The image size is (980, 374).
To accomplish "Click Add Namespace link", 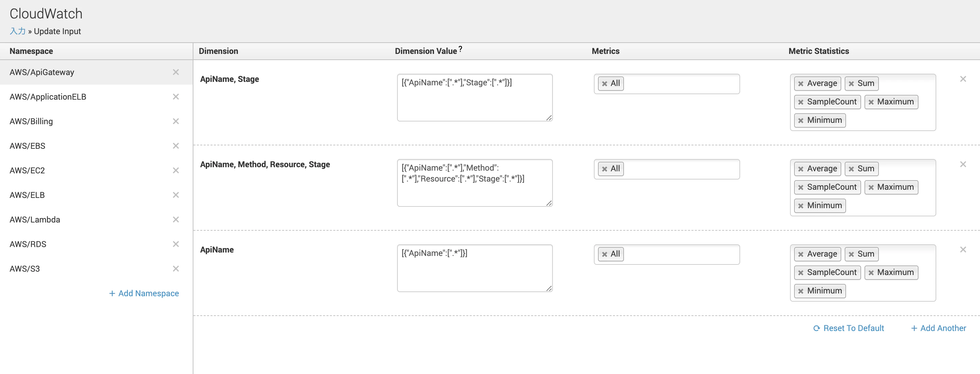I will (x=144, y=293).
